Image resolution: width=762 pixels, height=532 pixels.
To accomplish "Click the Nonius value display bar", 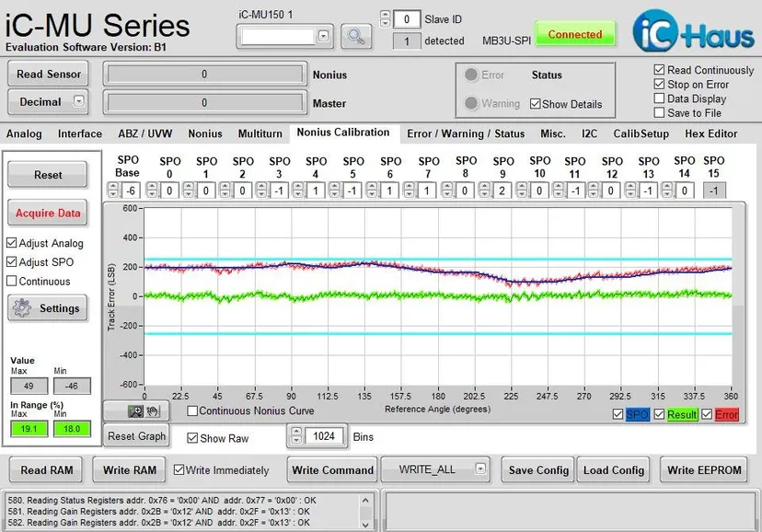I will pyautogui.click(x=204, y=74).
